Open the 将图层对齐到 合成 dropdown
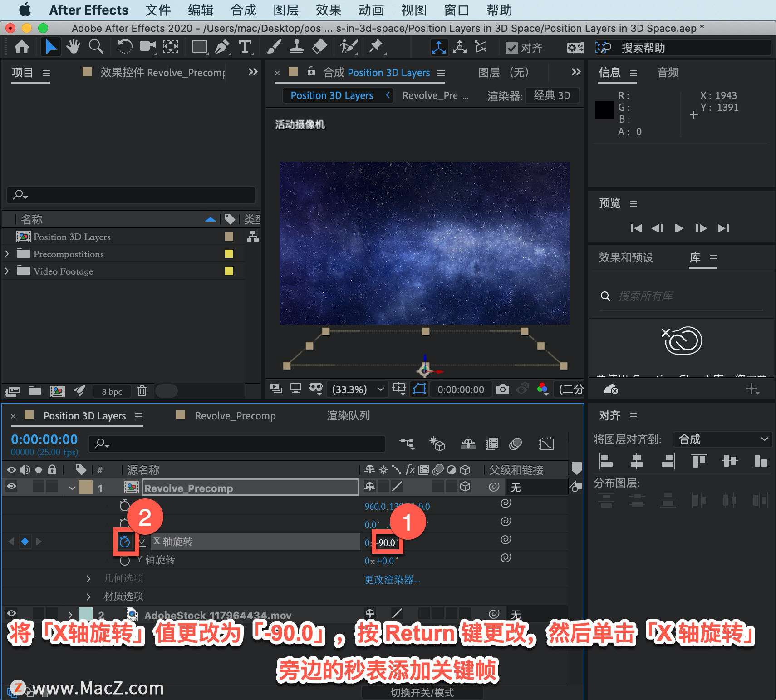Viewport: 776px width, 700px height. click(722, 439)
